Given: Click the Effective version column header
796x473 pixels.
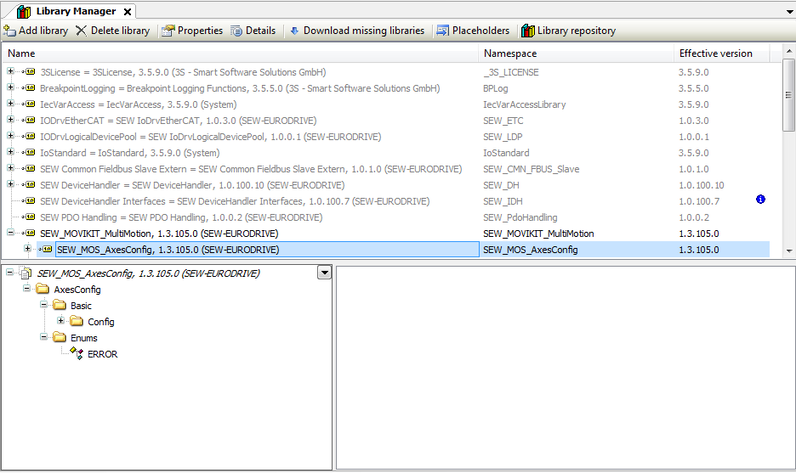Looking at the screenshot, I should [x=715, y=53].
